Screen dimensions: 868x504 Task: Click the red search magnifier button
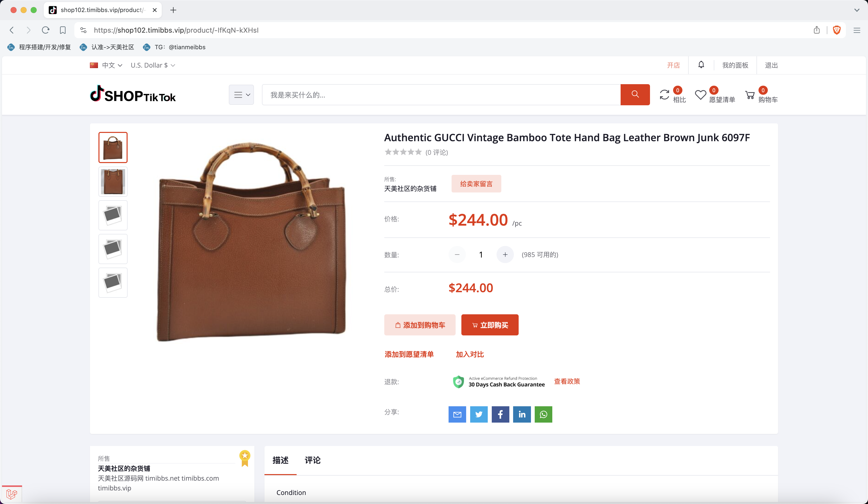tap(635, 94)
